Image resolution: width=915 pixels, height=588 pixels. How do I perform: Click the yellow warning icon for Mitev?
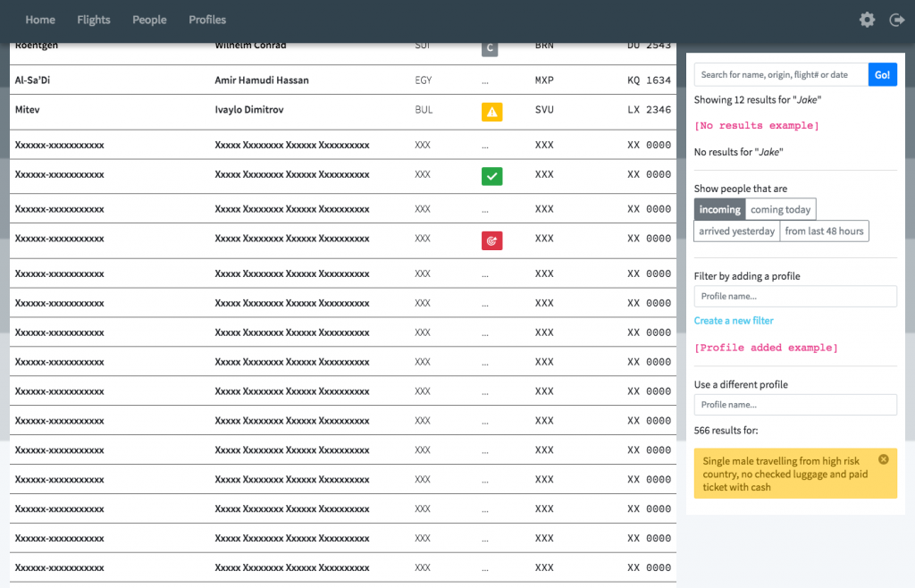click(x=491, y=112)
